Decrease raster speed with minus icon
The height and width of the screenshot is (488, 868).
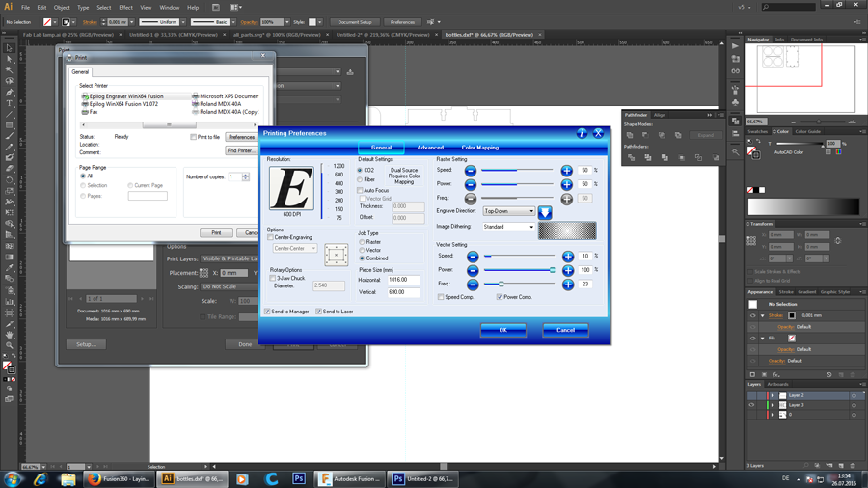pyautogui.click(x=471, y=171)
